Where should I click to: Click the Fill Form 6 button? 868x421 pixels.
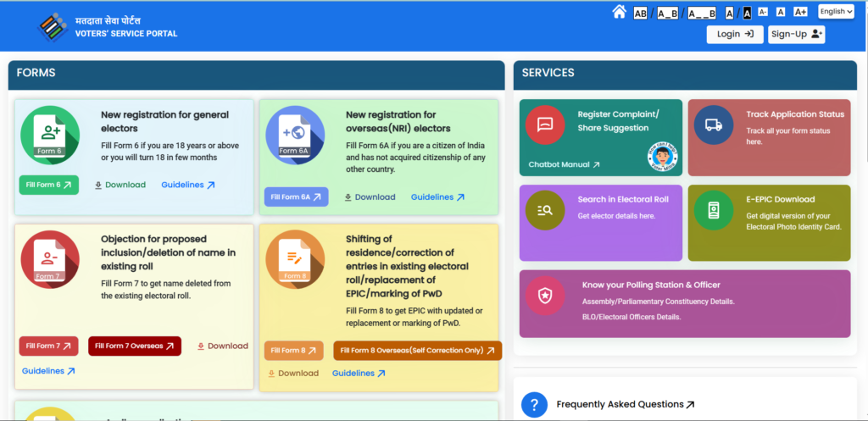[x=48, y=186]
